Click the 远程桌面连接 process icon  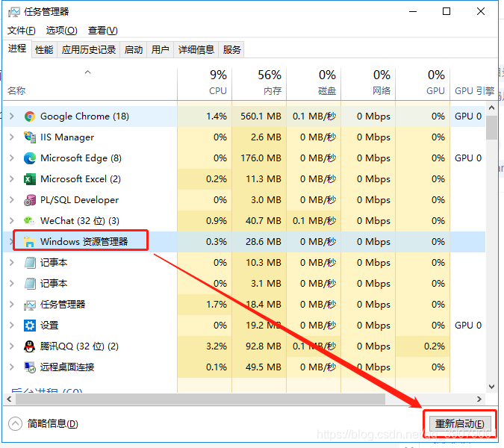tap(30, 367)
